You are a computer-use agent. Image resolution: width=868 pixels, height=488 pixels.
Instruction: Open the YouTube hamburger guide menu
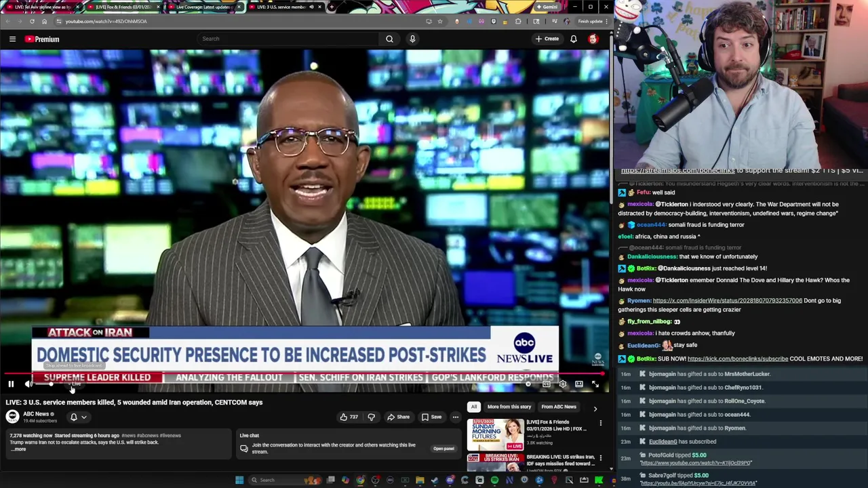pyautogui.click(x=12, y=39)
